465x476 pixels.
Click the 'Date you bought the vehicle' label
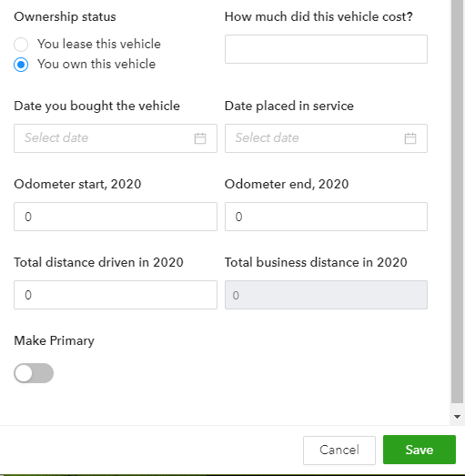(96, 106)
